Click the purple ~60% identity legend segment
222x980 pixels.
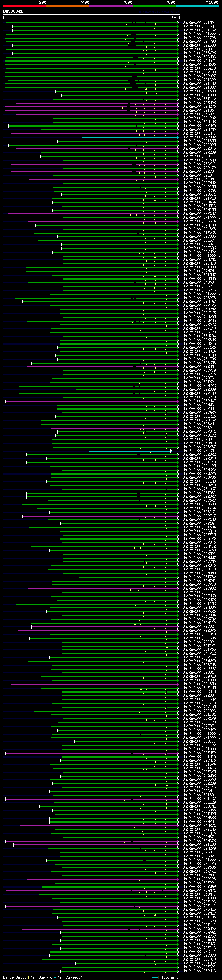[111, 7]
